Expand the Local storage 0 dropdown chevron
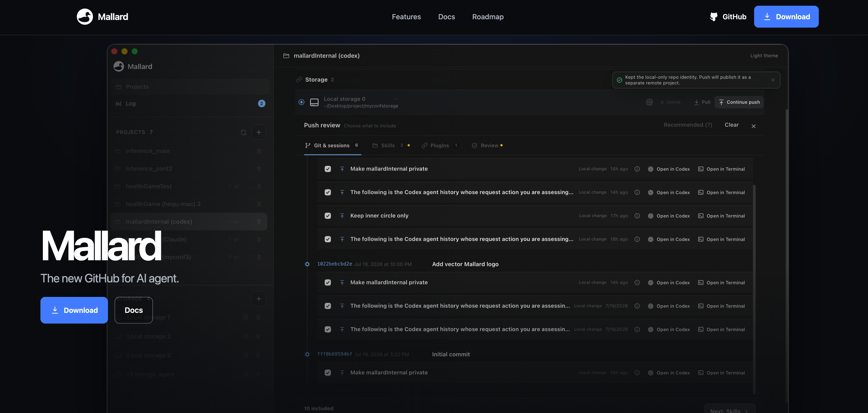Viewport: 868px width, 413px height. [396, 99]
